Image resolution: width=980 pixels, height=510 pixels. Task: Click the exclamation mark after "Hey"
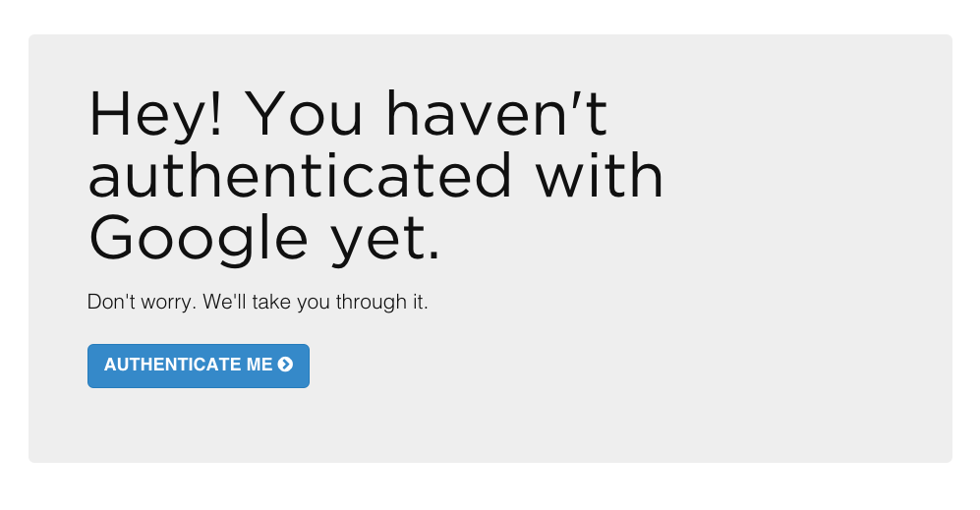point(215,113)
